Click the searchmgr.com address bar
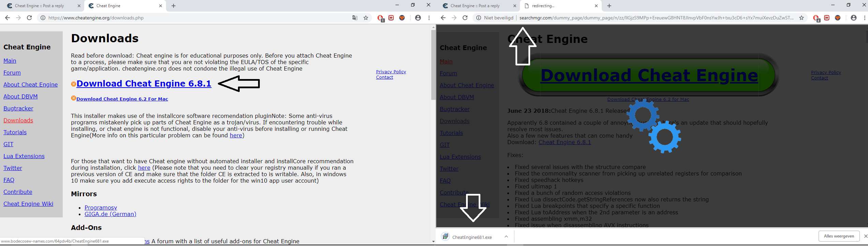The image size is (868, 246). pos(656,18)
